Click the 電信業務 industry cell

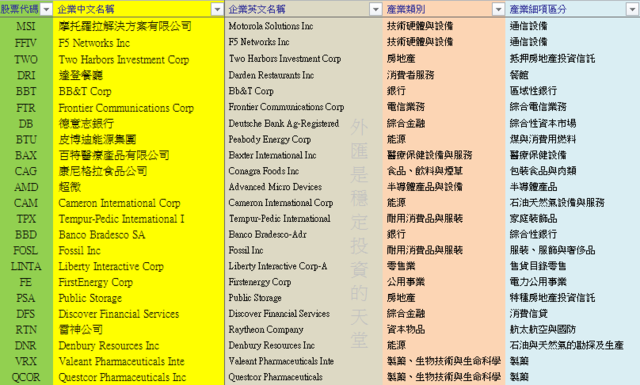(x=444, y=108)
